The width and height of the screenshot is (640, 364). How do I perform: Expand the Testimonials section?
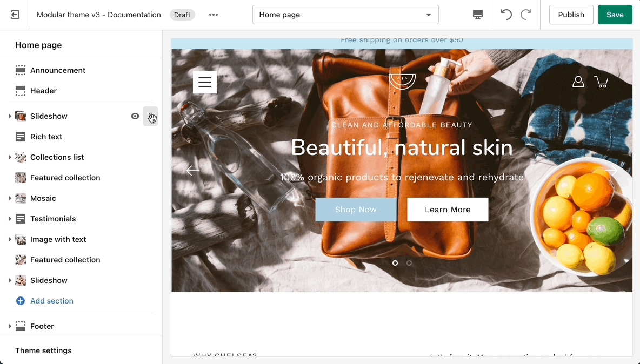point(10,219)
